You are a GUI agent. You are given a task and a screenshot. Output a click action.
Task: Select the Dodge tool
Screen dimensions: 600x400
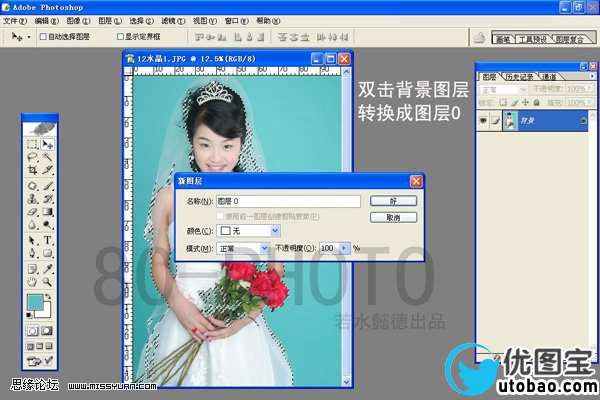(47, 224)
